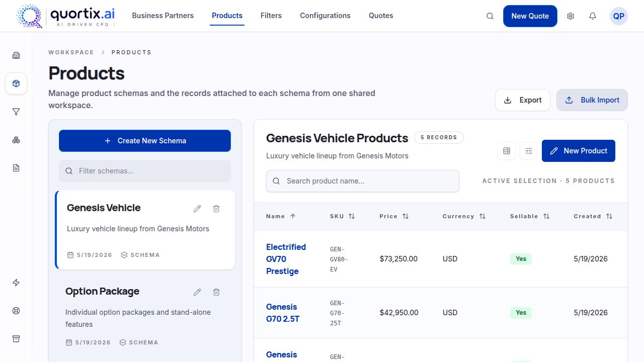
Task: Click the Bulk Import button
Action: (x=592, y=100)
